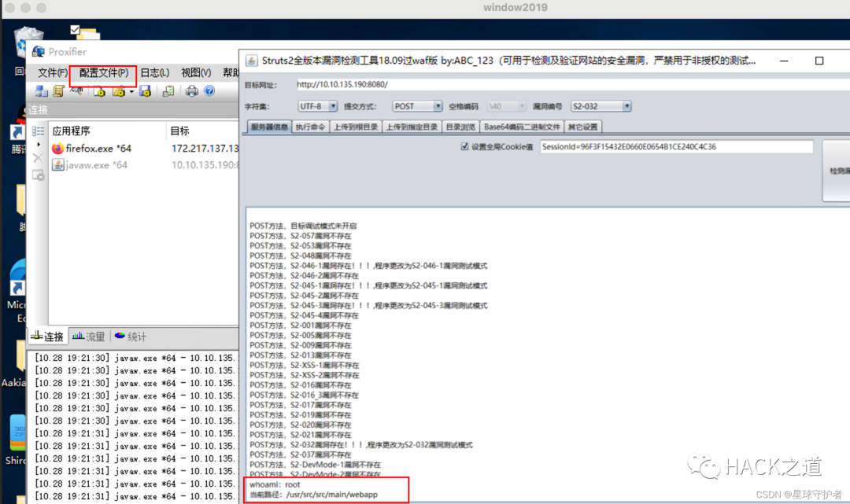Switch to the 执行命令 tab
The image size is (850, 504).
pyautogui.click(x=310, y=127)
